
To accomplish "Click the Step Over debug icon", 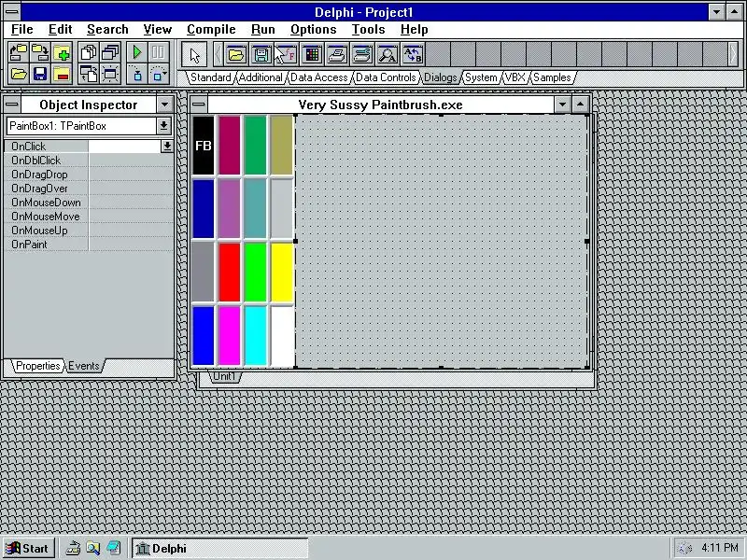I will coord(159,74).
